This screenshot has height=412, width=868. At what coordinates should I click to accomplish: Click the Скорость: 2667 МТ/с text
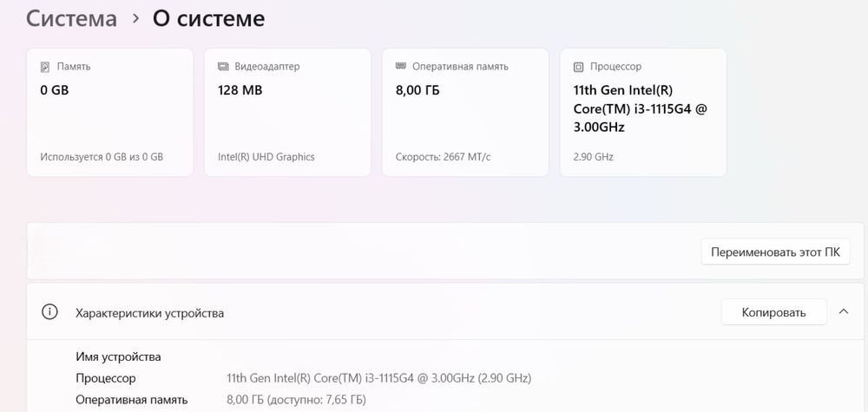coord(443,157)
